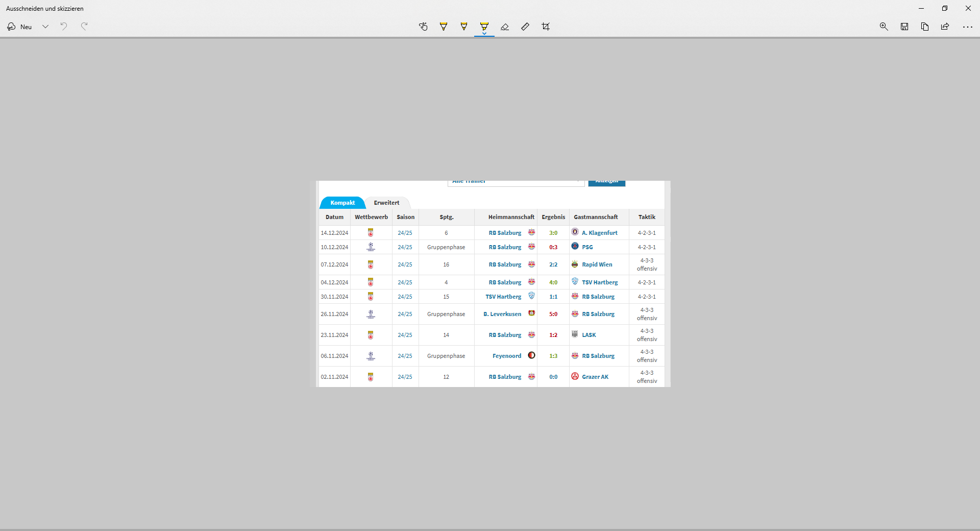The image size is (980, 531).
Task: Save the snip with the disk icon
Action: click(904, 27)
